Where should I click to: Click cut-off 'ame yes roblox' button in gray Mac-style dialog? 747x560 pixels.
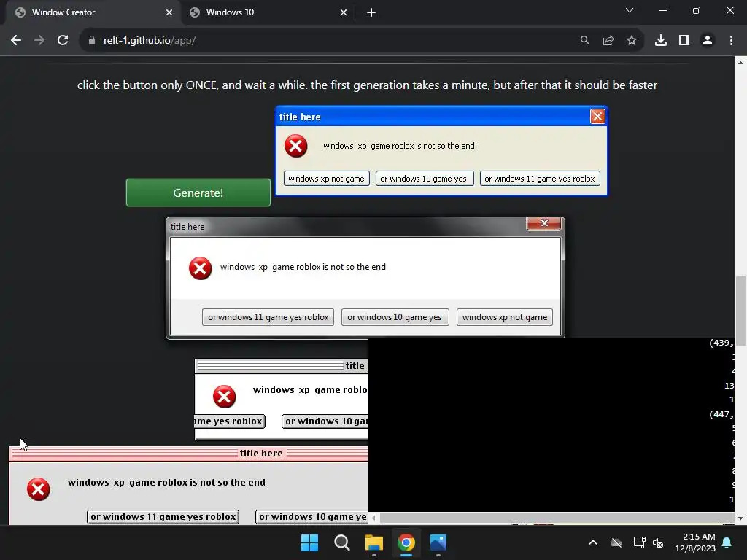pyautogui.click(x=230, y=421)
